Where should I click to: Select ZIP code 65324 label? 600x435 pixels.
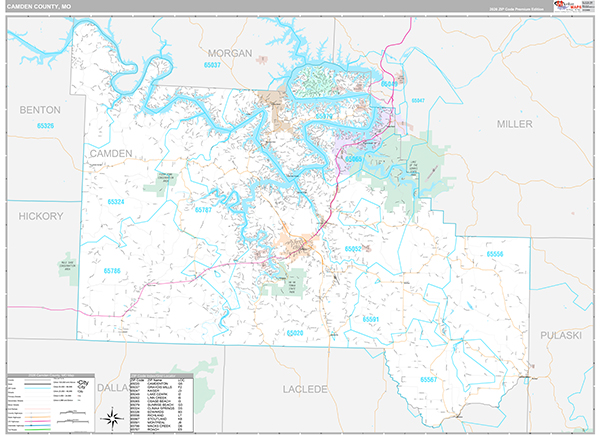click(x=118, y=201)
